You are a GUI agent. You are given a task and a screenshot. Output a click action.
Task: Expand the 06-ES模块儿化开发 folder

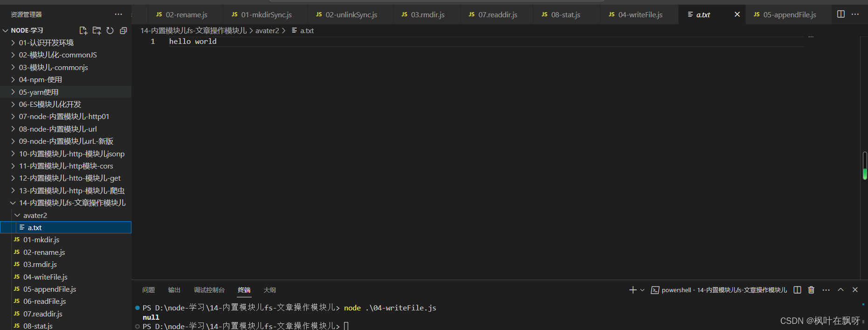[x=66, y=104]
